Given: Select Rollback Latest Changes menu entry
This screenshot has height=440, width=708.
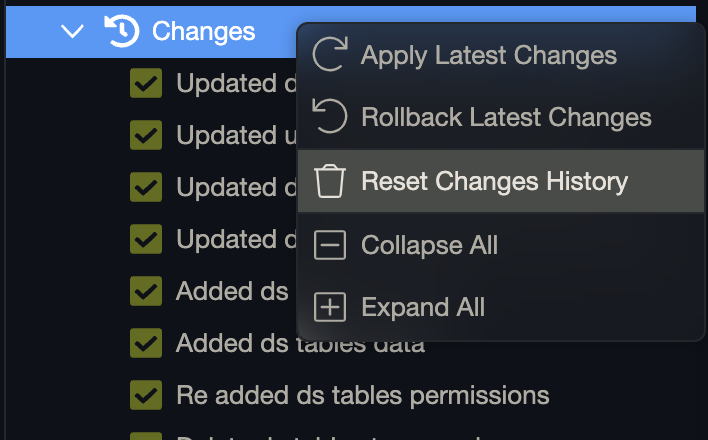Looking at the screenshot, I should pos(506,117).
